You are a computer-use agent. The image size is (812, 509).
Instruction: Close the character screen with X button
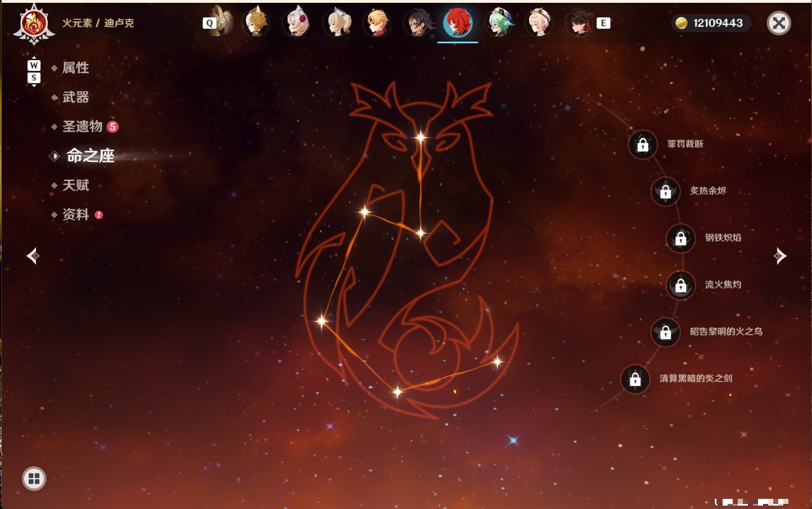[x=779, y=23]
